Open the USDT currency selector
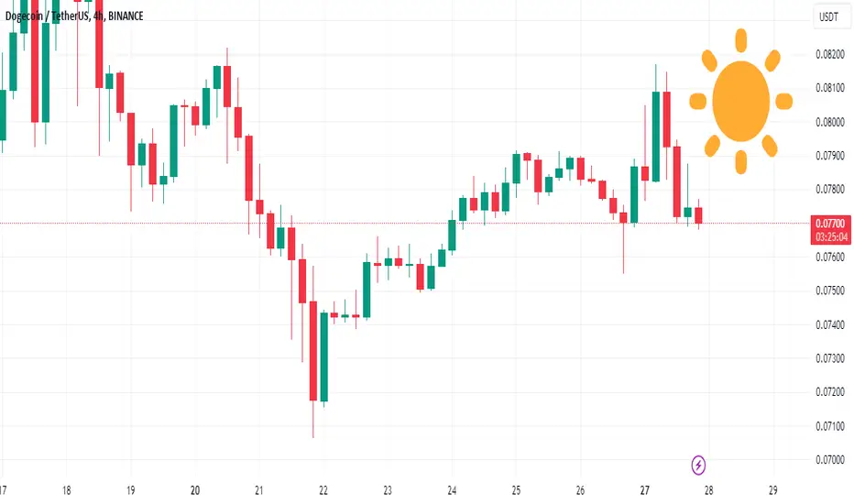Screen dimensions: 854x504 pos(829,17)
